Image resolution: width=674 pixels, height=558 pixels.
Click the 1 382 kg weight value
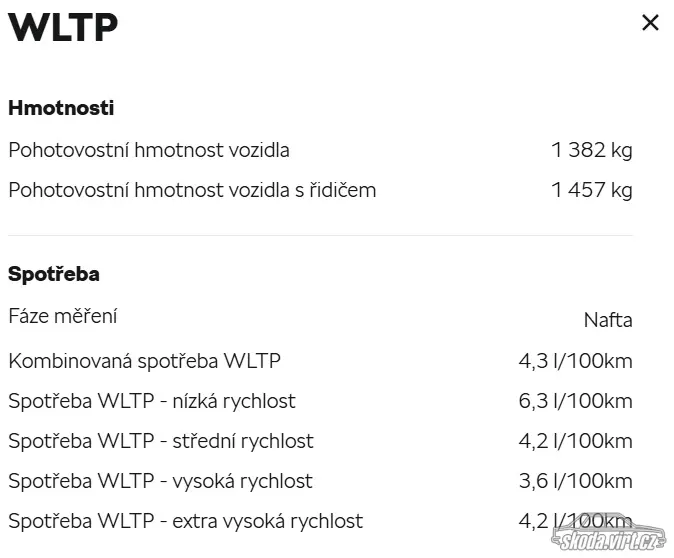[591, 150]
